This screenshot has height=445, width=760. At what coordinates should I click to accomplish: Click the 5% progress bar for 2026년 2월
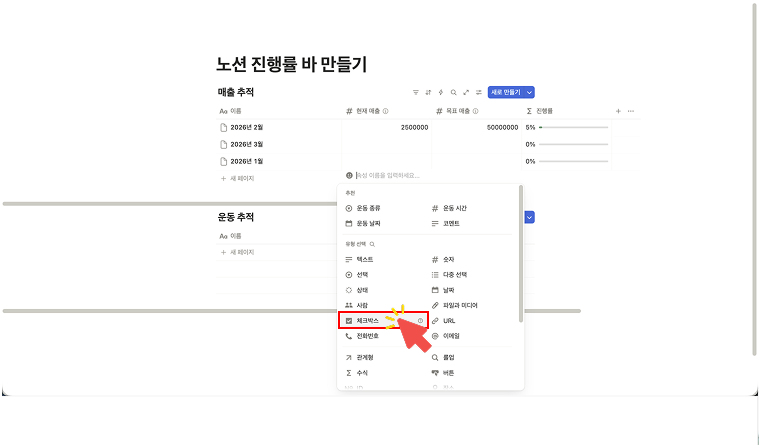click(573, 127)
